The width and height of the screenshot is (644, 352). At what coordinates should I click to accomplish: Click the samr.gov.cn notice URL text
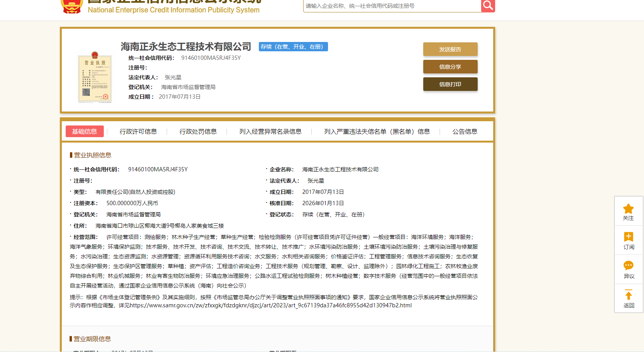pos(271,305)
